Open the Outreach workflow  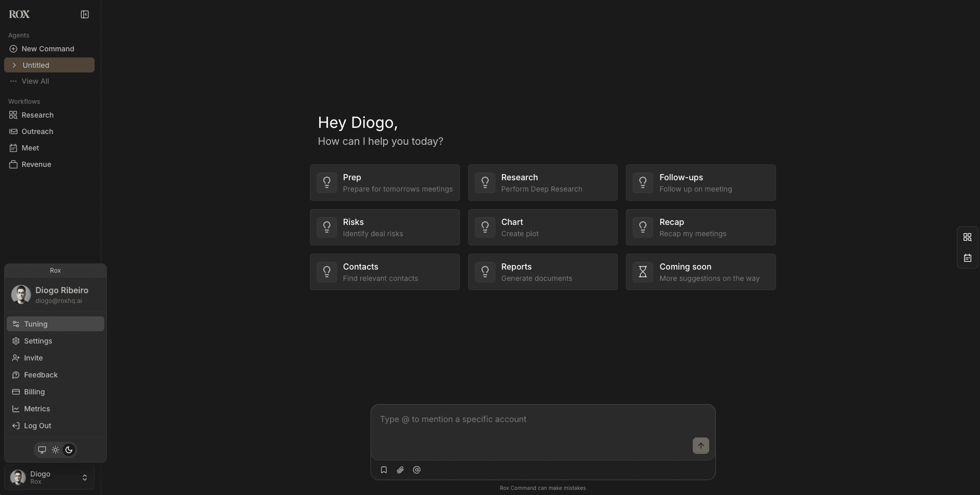pos(37,131)
